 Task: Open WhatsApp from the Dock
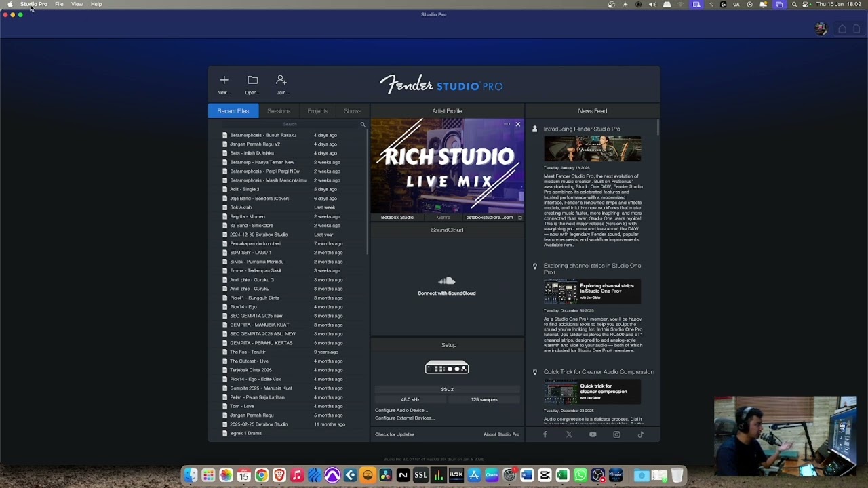pyautogui.click(x=580, y=476)
